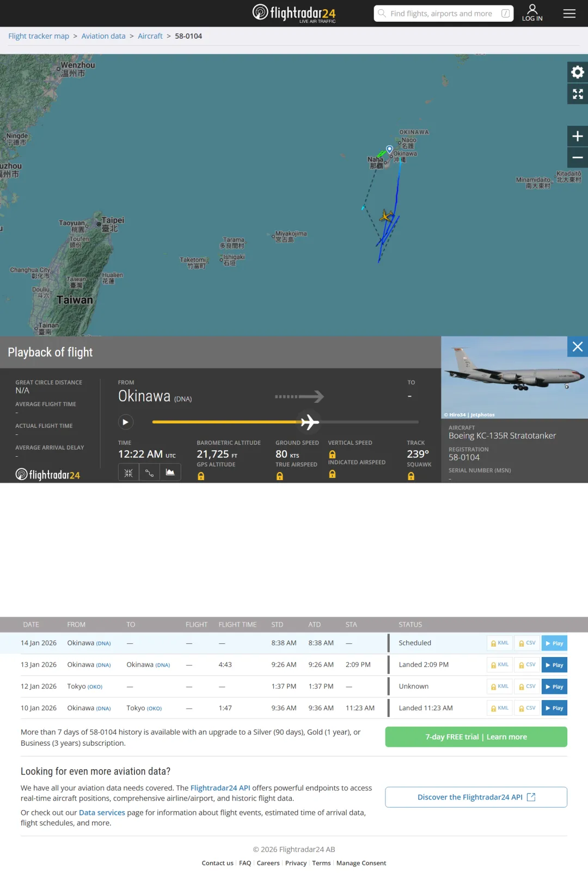Open Careers footer link
Image resolution: width=588 pixels, height=884 pixels.
coord(268,863)
